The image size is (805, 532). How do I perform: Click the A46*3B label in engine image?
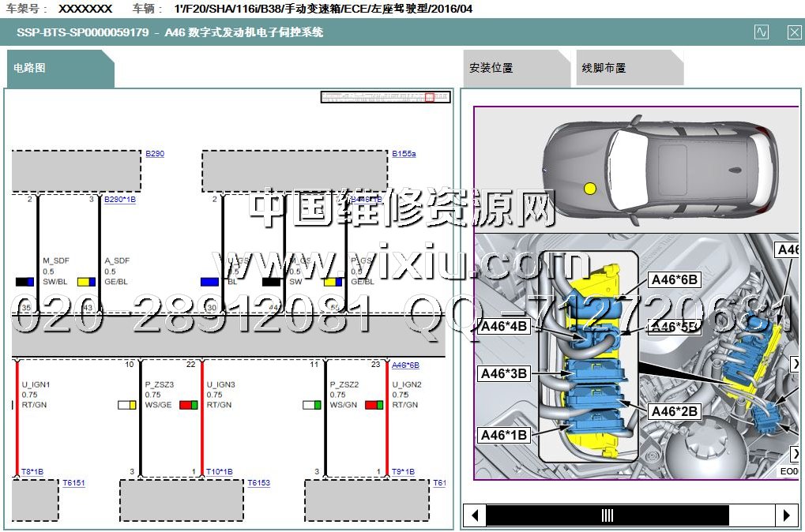pyautogui.click(x=502, y=373)
